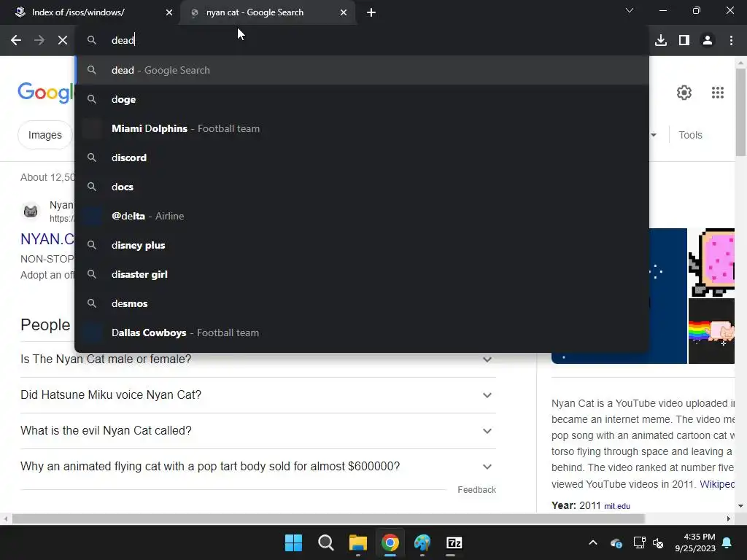Click the vertical scrollbar thumb

click(x=740, y=112)
